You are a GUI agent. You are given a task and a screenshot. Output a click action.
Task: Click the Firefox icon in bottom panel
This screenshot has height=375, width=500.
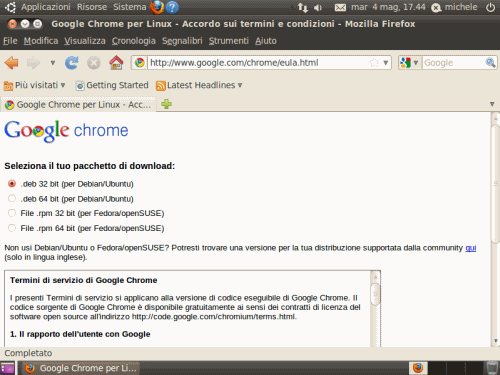pos(418,368)
